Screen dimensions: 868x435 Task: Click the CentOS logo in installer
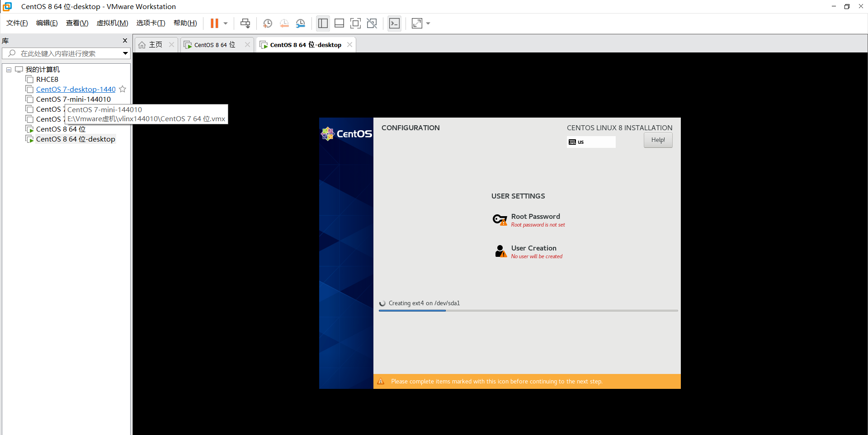[x=346, y=134]
